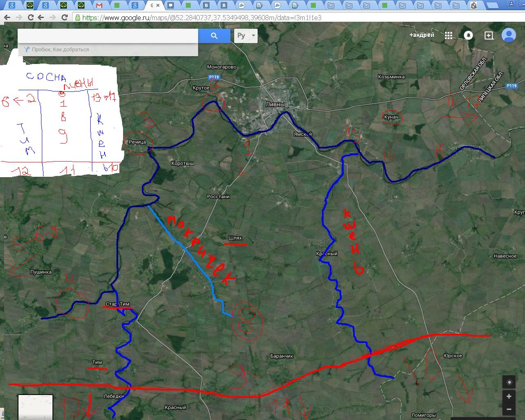Click the Ливны city label on map

(274, 104)
